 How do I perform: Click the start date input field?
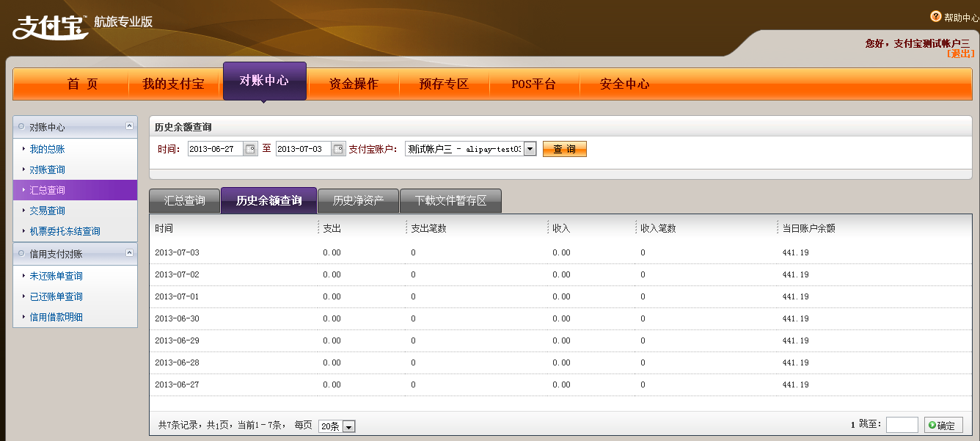click(215, 149)
